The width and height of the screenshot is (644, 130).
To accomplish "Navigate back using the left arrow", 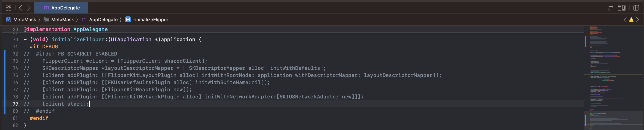I will coord(21,8).
